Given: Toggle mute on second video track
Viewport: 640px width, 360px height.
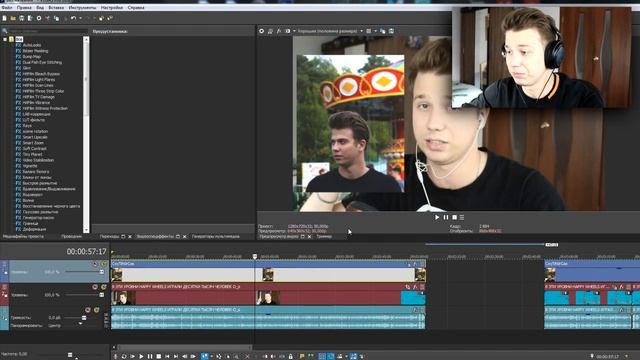Looking at the screenshot, I should (x=95, y=287).
